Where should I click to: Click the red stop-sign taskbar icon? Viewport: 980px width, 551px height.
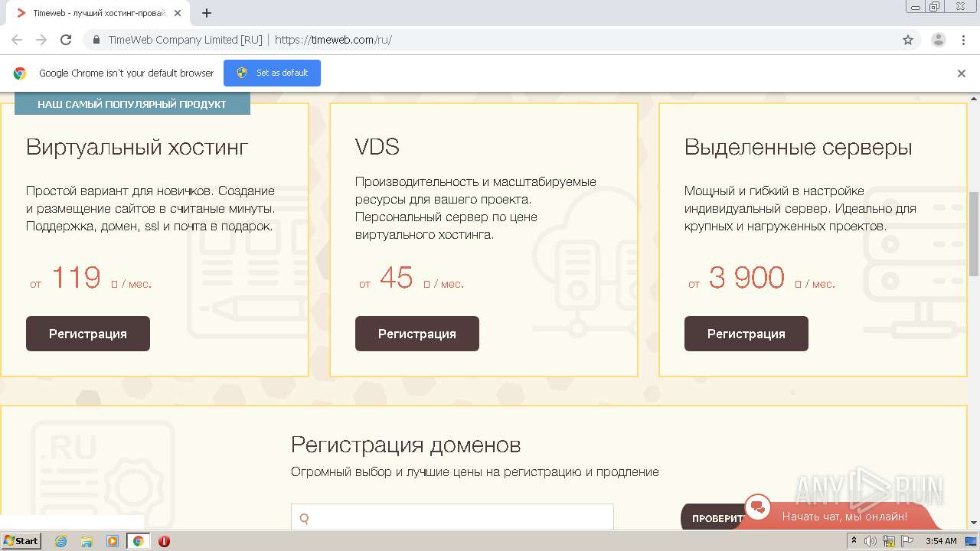(x=164, y=541)
